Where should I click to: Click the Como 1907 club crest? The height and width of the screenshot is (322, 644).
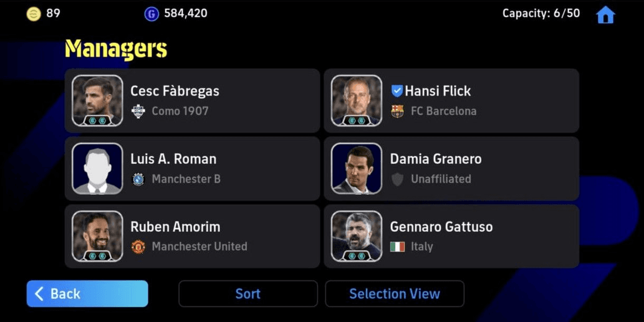[138, 111]
